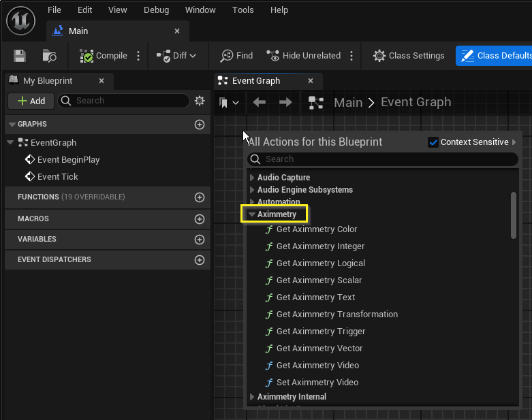Open the View menu
The height and width of the screenshot is (420, 532).
tap(117, 10)
